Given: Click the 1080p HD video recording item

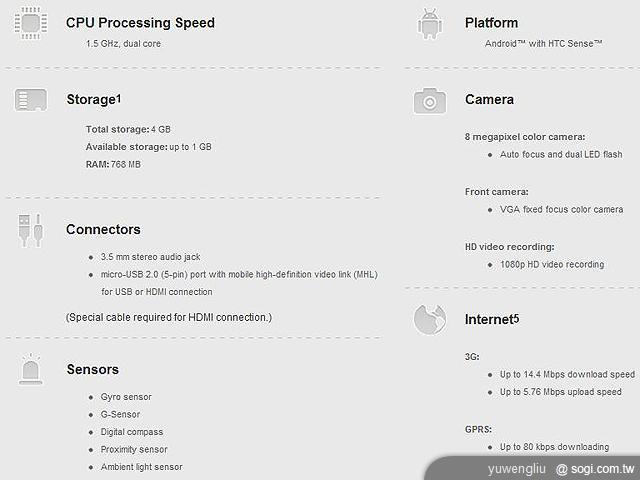Looking at the screenshot, I should [x=552, y=264].
